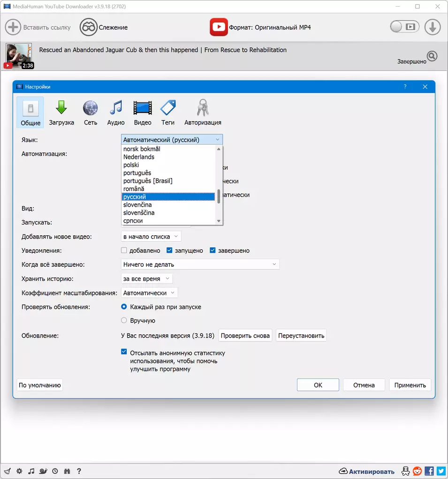Click the help question mark in Настройки title bar

pyautogui.click(x=405, y=87)
